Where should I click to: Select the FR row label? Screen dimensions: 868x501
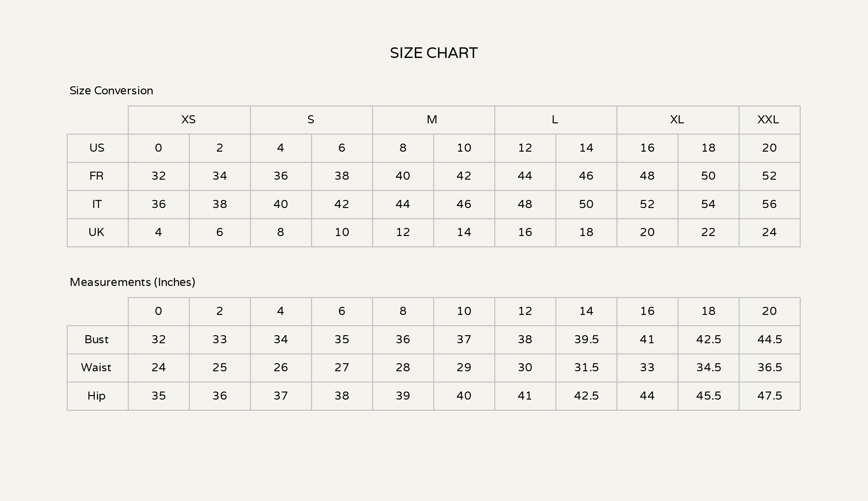click(x=96, y=176)
